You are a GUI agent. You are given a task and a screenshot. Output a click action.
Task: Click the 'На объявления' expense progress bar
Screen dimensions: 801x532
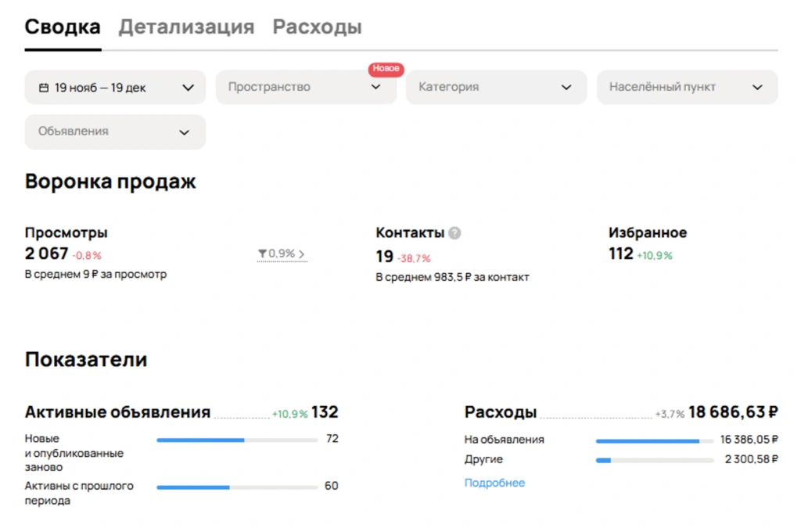(655, 441)
